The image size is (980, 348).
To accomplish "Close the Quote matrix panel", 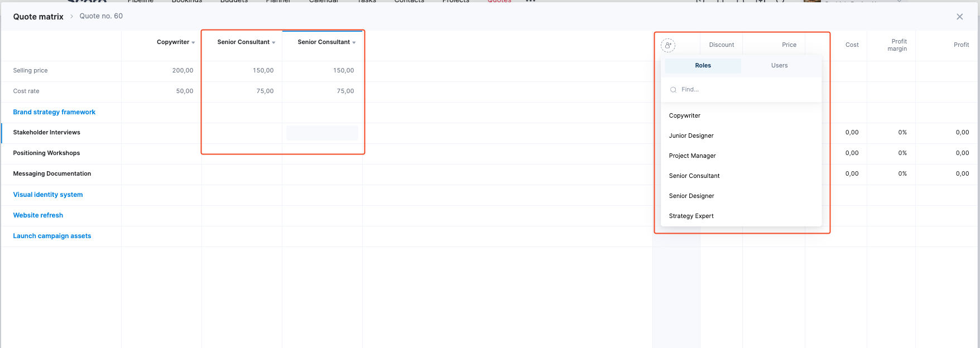I will coord(959,17).
